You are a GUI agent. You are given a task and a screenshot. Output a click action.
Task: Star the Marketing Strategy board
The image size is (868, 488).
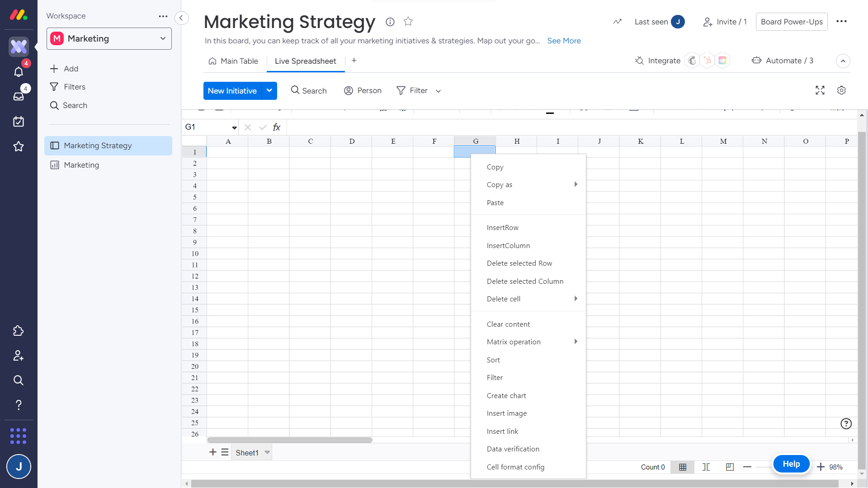coord(408,21)
